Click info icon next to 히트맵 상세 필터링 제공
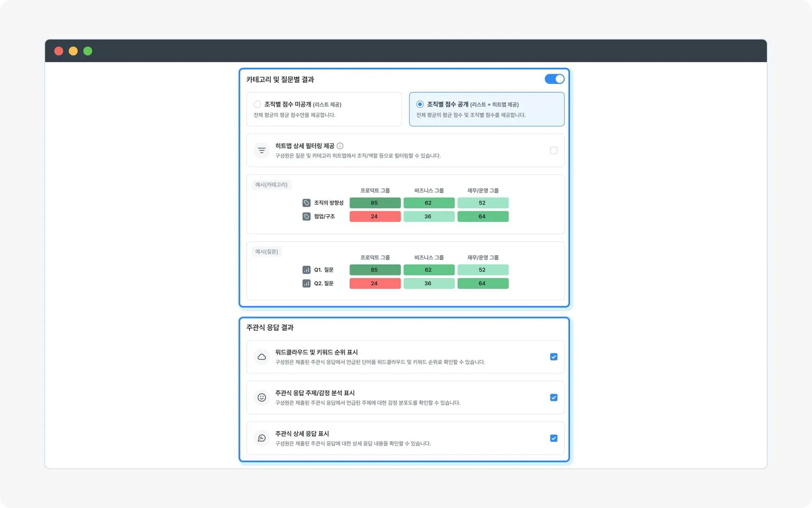Image resolution: width=812 pixels, height=508 pixels. click(340, 146)
